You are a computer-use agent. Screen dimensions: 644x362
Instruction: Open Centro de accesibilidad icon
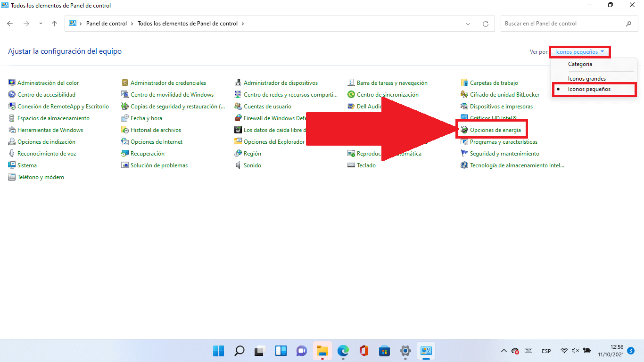tap(12, 95)
